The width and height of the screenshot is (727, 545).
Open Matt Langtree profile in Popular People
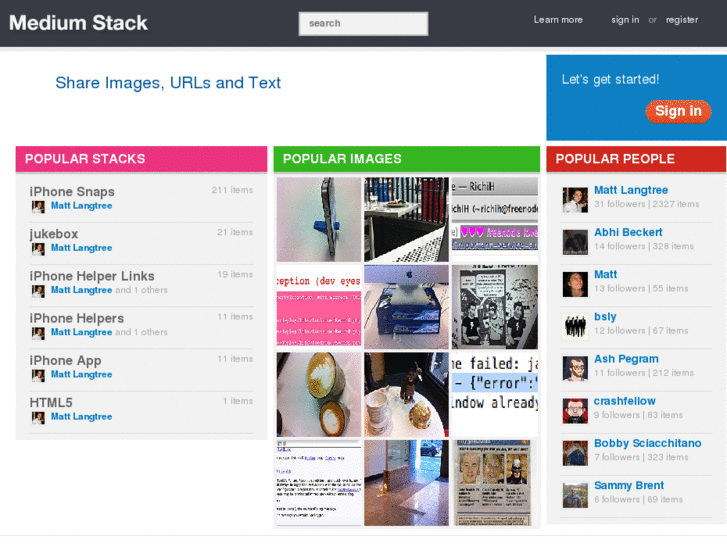(631, 190)
